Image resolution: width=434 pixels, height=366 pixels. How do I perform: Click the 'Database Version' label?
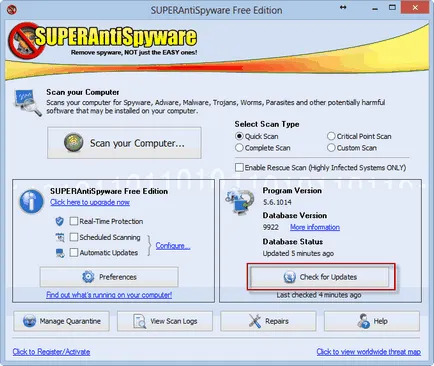295,215
